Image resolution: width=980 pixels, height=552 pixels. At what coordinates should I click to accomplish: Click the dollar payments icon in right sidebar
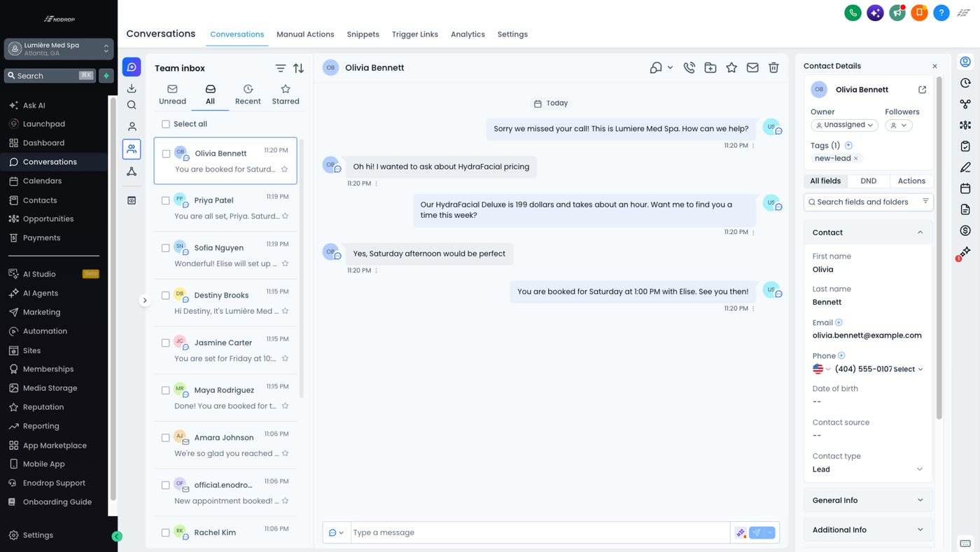[965, 230]
